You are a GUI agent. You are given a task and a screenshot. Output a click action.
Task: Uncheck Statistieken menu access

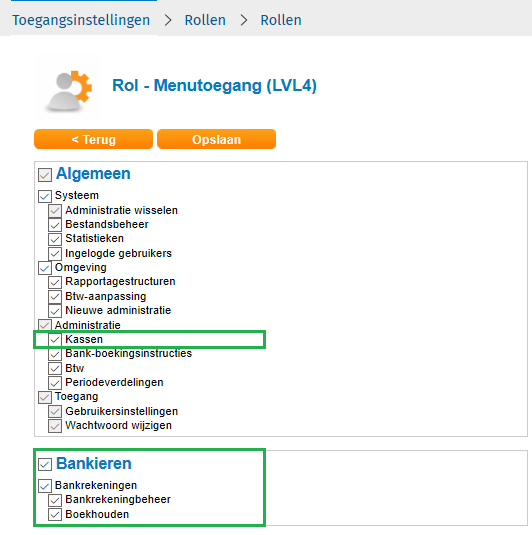(55, 239)
